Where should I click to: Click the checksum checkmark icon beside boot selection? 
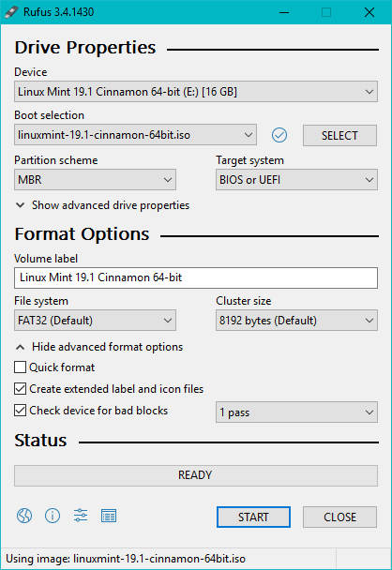coord(279,135)
